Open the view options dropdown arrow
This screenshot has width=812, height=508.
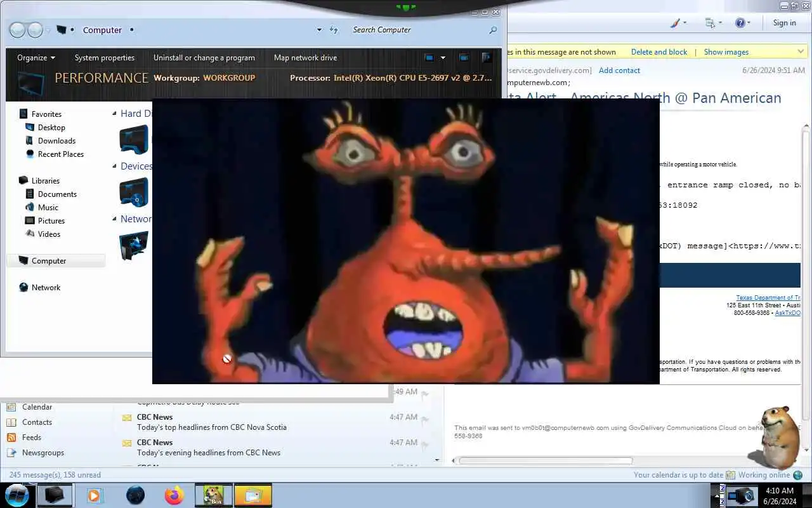443,58
